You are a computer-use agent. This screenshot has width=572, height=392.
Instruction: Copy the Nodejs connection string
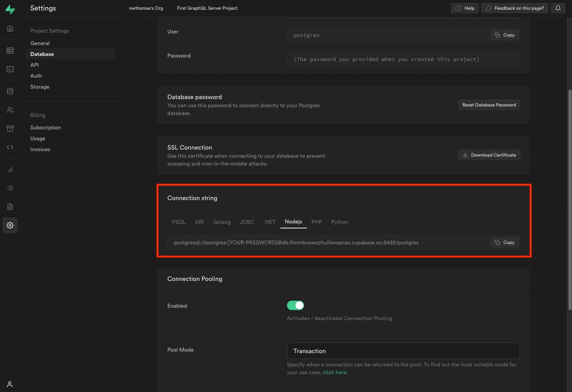tap(504, 242)
